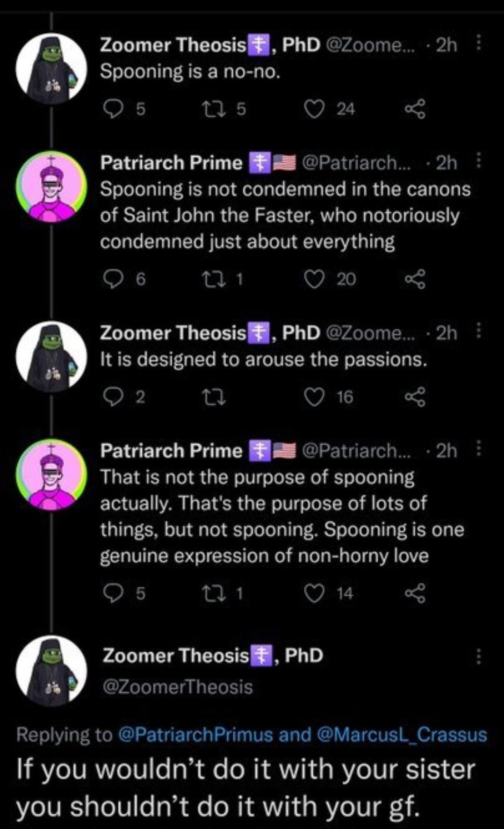The width and height of the screenshot is (504, 829).
Task: Reply to the "non-horny love" tweet
Action: tap(112, 593)
